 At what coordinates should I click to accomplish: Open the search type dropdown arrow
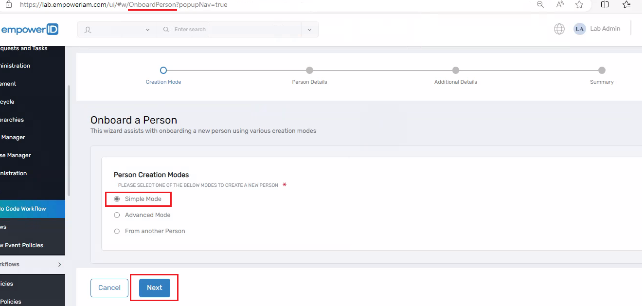(148, 30)
